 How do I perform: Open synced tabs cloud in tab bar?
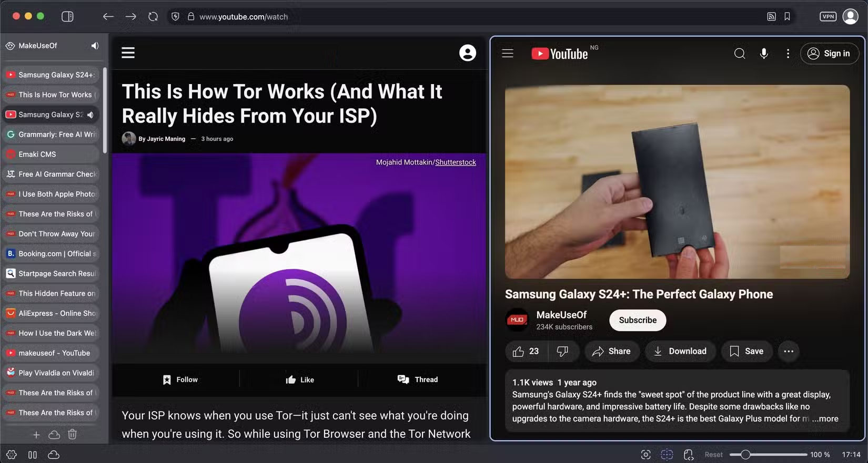(x=54, y=435)
